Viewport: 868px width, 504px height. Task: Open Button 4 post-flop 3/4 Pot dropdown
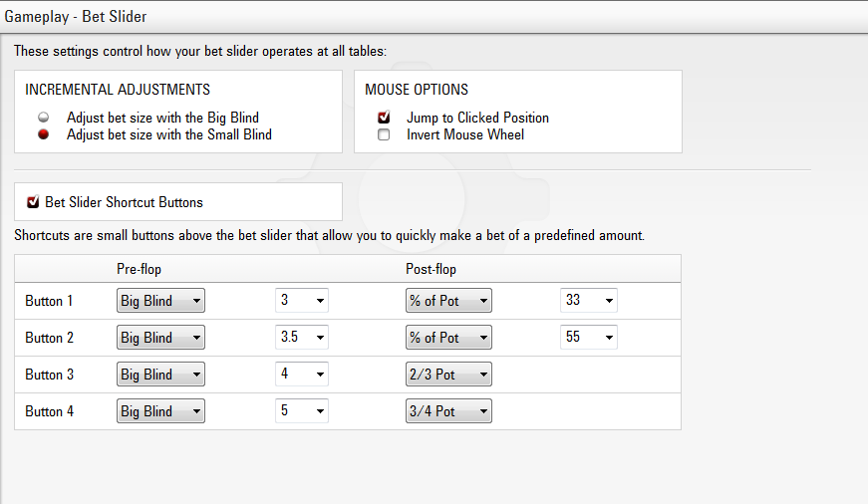(448, 411)
